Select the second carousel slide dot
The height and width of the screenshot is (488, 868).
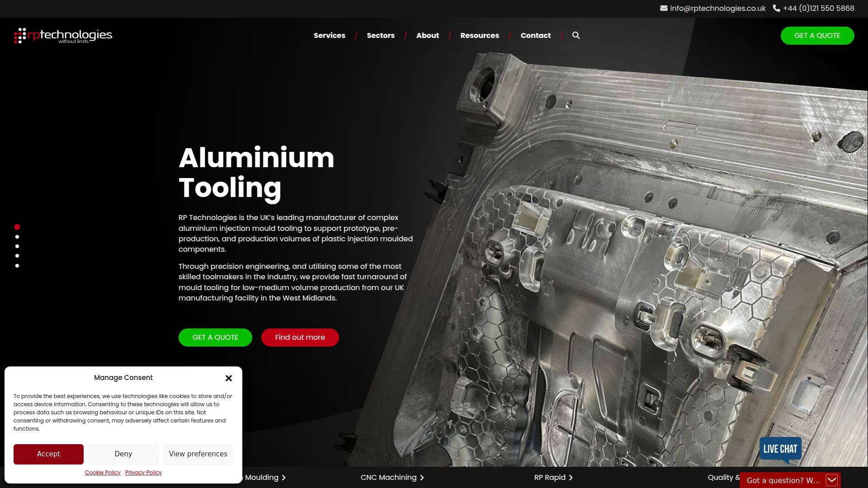(17, 236)
